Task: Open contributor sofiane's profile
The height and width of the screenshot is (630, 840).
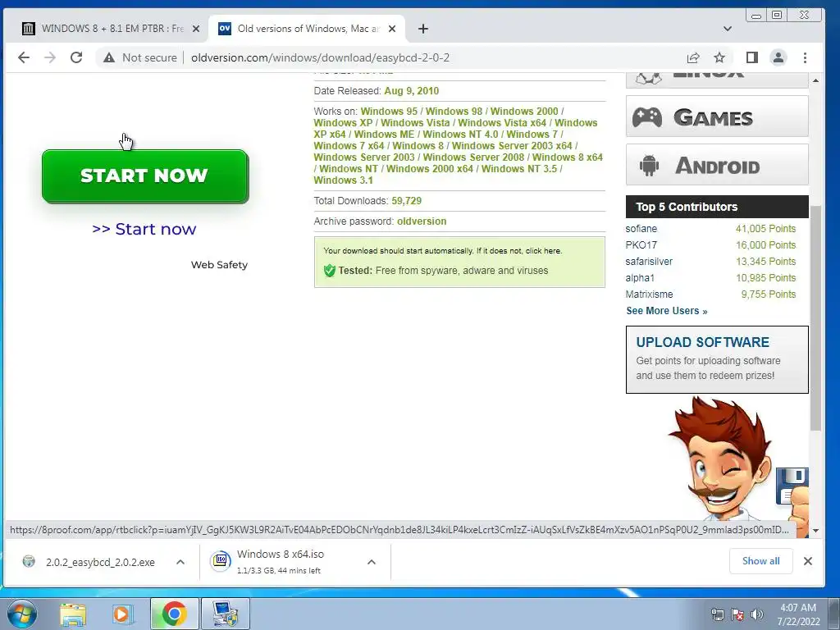Action: pos(641,229)
